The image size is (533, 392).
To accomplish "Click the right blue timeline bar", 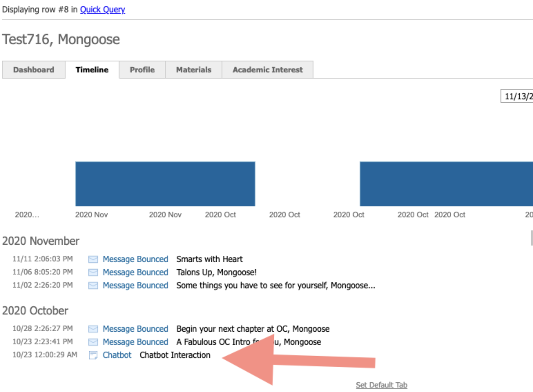I will [x=446, y=184].
